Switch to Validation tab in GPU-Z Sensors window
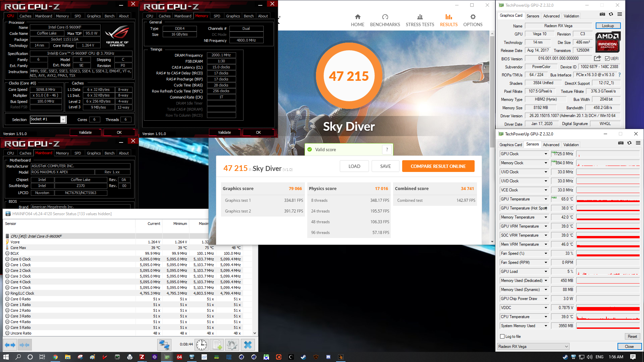Viewport: 644px width, 362px height. pyautogui.click(x=571, y=145)
